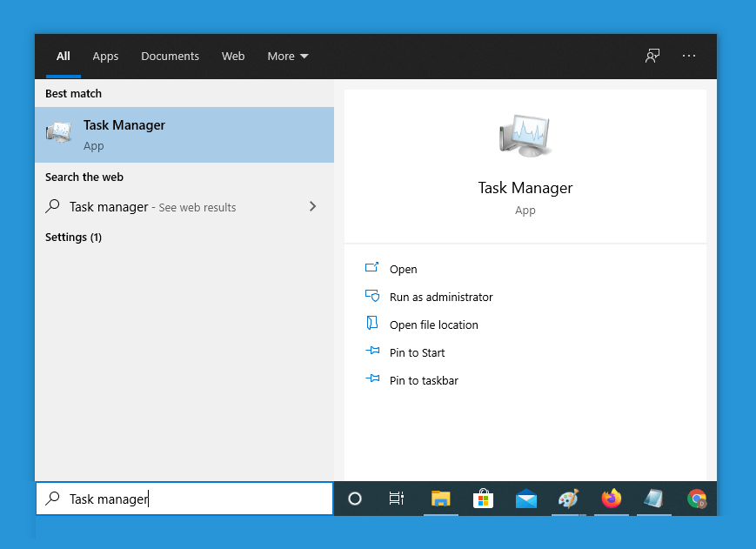This screenshot has height=549, width=756.
Task: Open Cortana circle on taskbar
Action: pyautogui.click(x=355, y=499)
